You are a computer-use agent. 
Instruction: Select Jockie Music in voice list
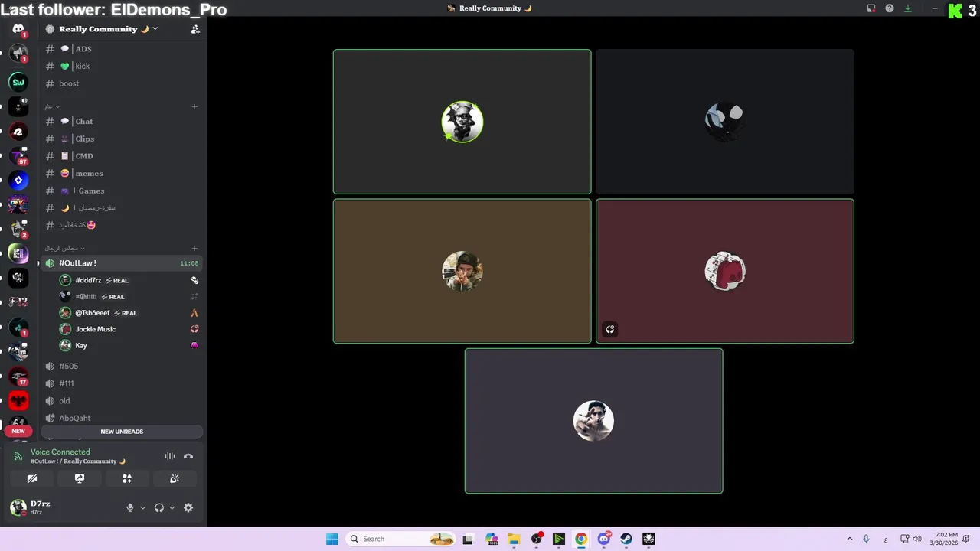129,329
